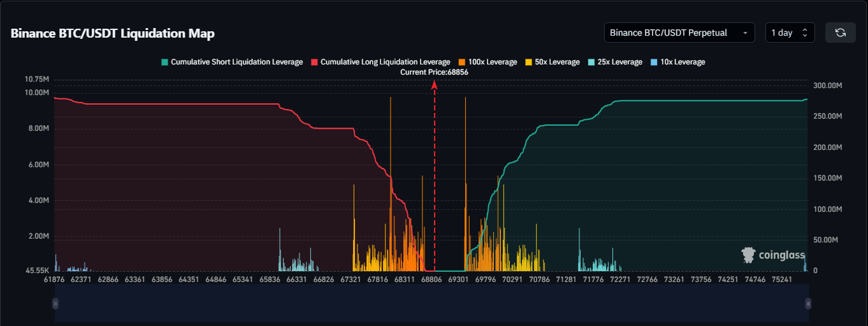Toggle the 100x Leverage legend item
This screenshot has height=326, width=868.
[x=487, y=62]
